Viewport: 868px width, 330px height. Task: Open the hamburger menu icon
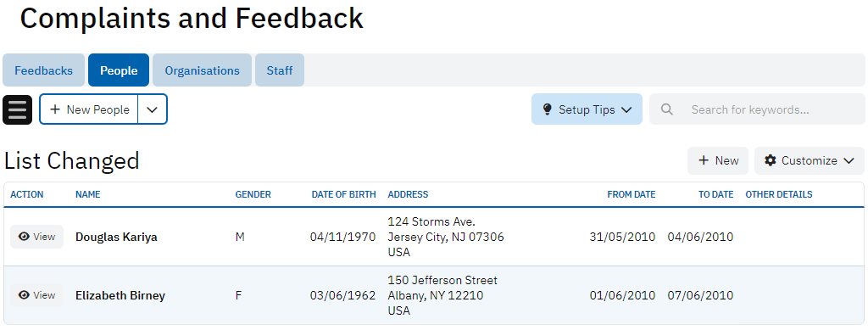[18, 109]
